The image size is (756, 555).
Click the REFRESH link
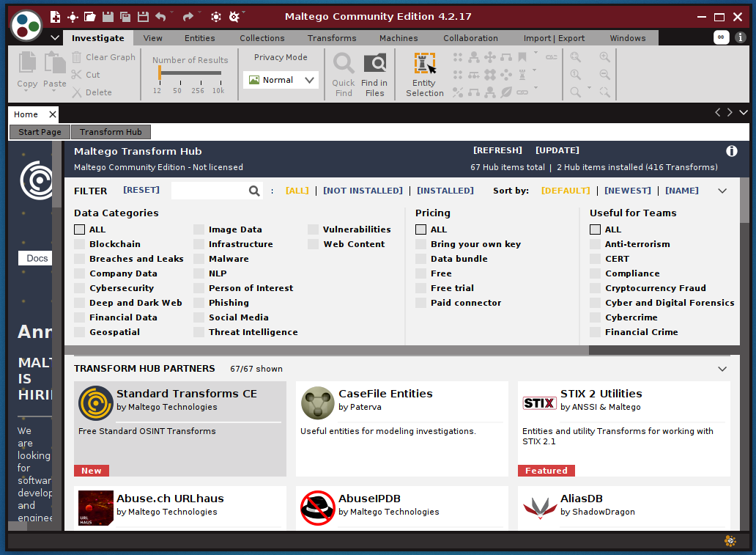(x=497, y=150)
